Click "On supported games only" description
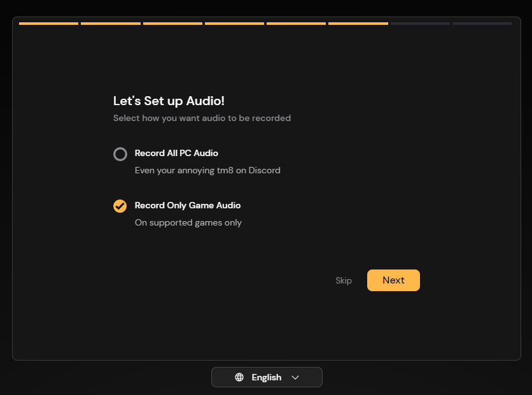This screenshot has height=395, width=532. pyautogui.click(x=188, y=222)
